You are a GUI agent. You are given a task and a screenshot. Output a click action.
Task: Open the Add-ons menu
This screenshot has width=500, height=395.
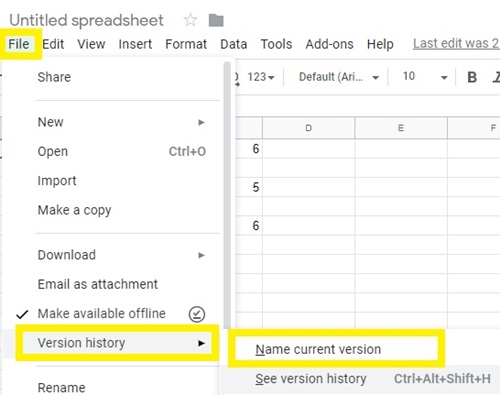click(x=329, y=44)
